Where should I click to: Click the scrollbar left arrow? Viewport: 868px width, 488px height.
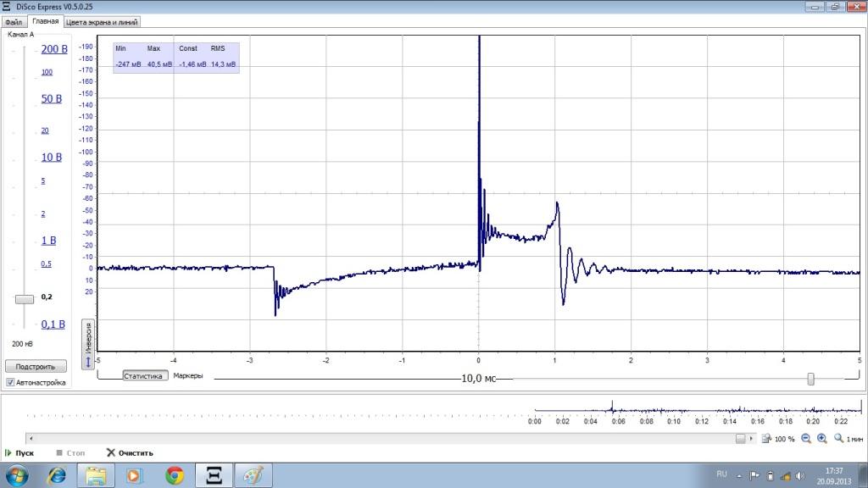[31, 438]
